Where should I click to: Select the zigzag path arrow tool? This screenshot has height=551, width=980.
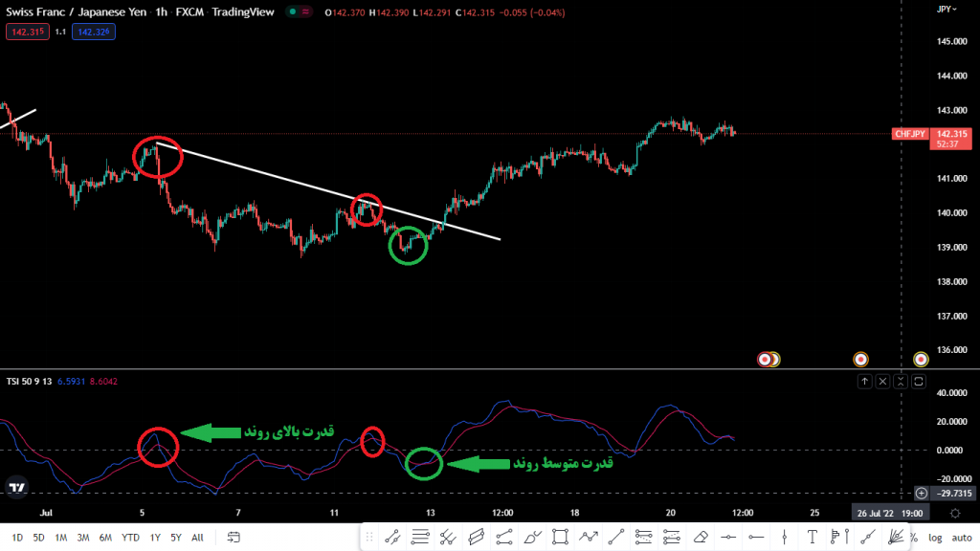coord(589,537)
